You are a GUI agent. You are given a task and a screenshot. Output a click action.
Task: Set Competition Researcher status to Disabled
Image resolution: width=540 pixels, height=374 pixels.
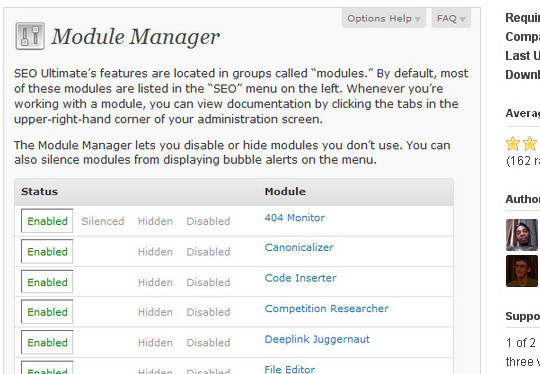point(208,312)
